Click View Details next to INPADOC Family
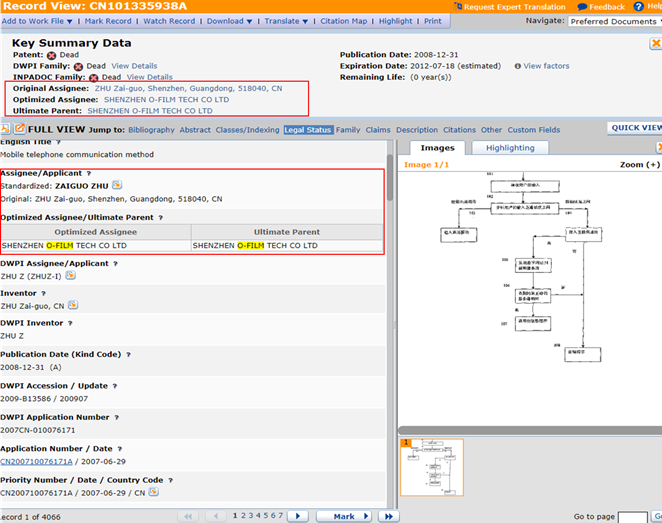 [x=149, y=77]
